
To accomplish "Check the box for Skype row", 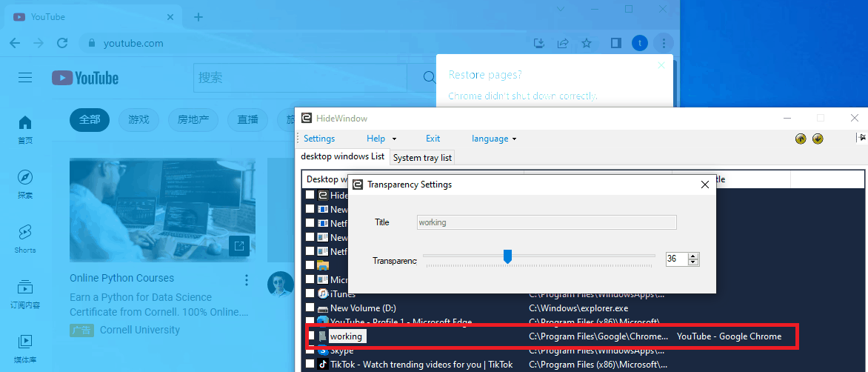I will 310,351.
